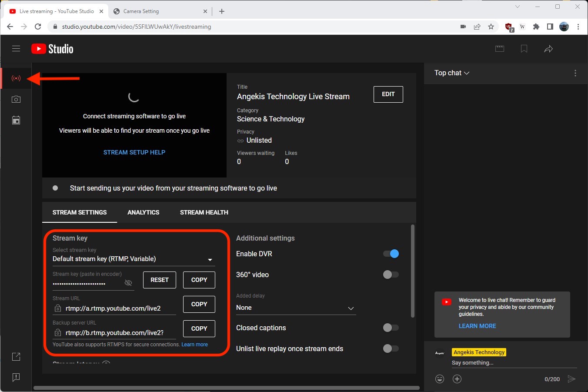Click the share arrow icon in the top bar

(x=548, y=49)
